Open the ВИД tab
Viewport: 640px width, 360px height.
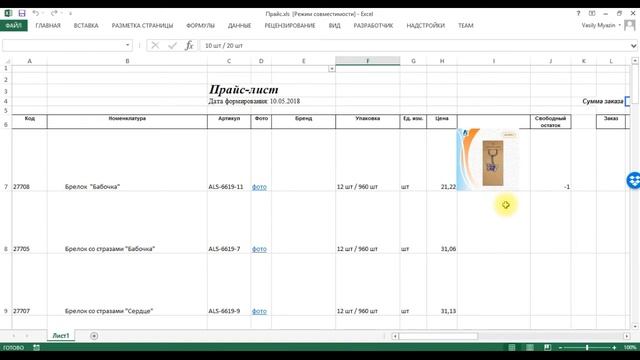click(x=334, y=25)
